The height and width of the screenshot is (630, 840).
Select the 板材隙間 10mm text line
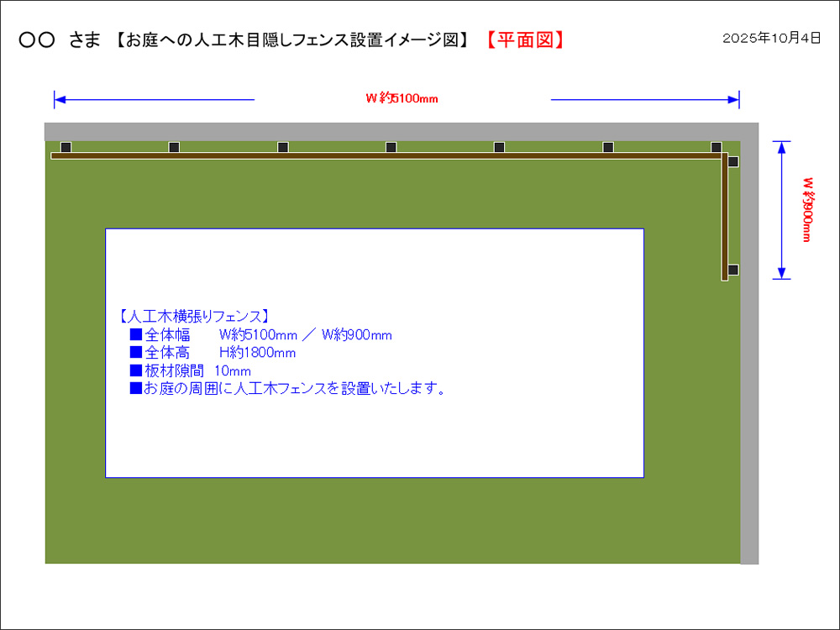point(191,370)
